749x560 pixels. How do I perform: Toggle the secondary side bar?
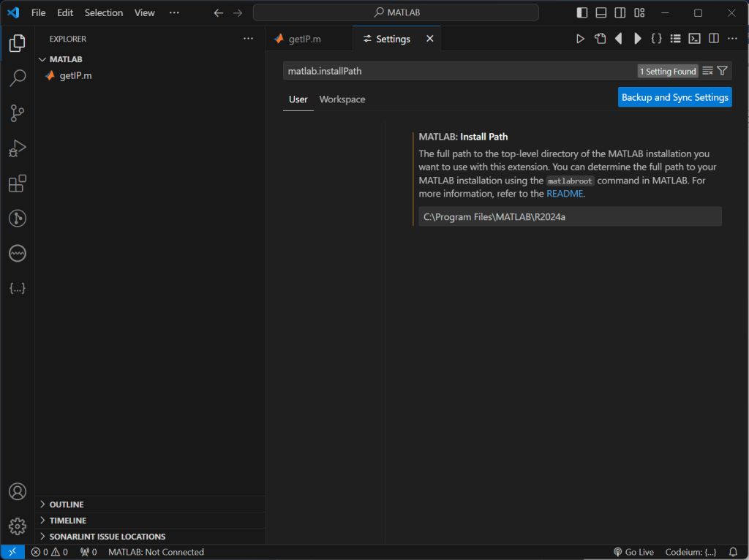tap(620, 13)
